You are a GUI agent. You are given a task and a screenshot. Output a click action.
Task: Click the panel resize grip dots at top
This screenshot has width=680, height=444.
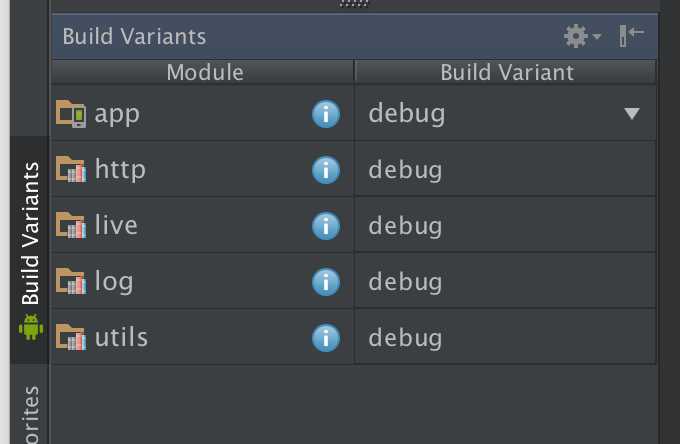tap(354, 4)
